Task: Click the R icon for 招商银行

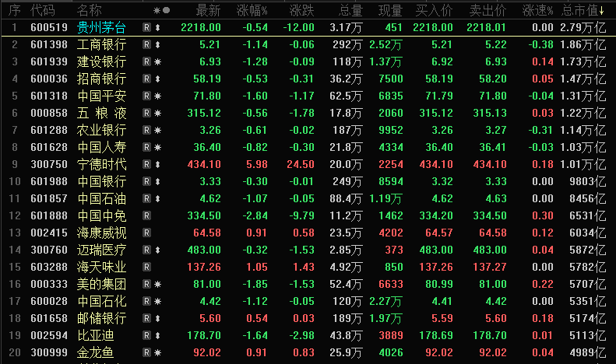Action: coord(146,79)
